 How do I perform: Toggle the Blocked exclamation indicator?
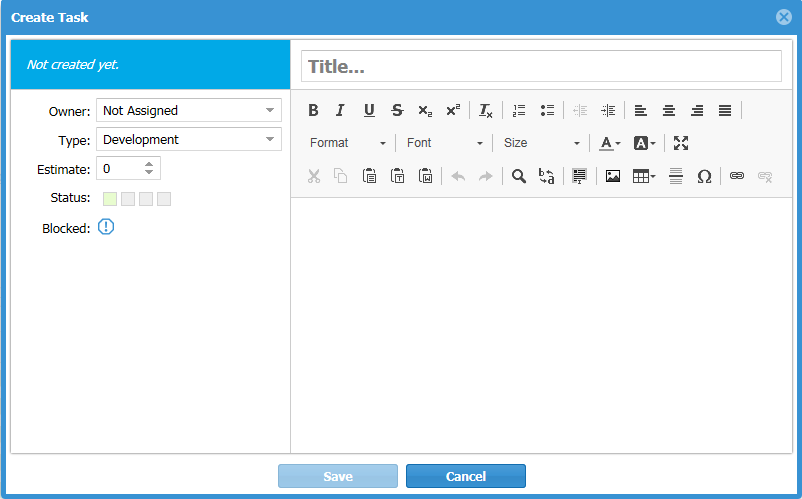[x=106, y=227]
